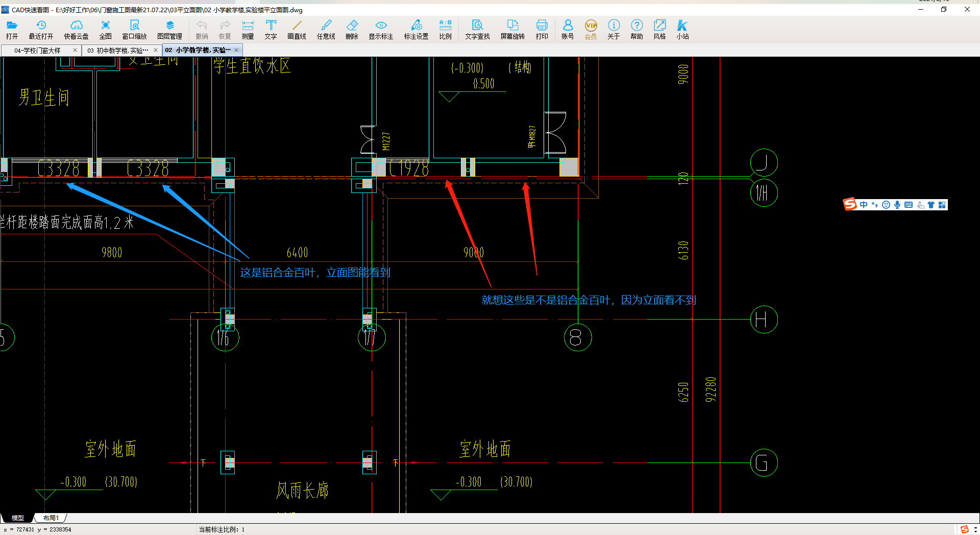
Task: Open a drawing with the 打开 tool
Action: coord(12,30)
